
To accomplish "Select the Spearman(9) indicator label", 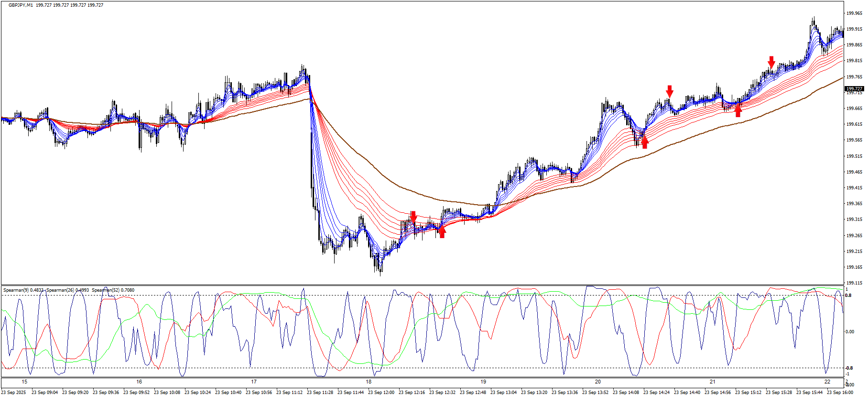I will pos(23,290).
